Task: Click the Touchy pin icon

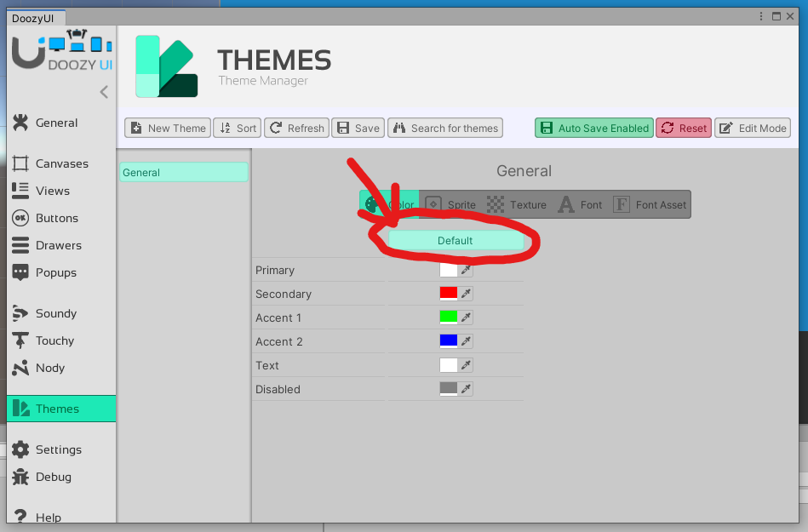Action: (20, 340)
